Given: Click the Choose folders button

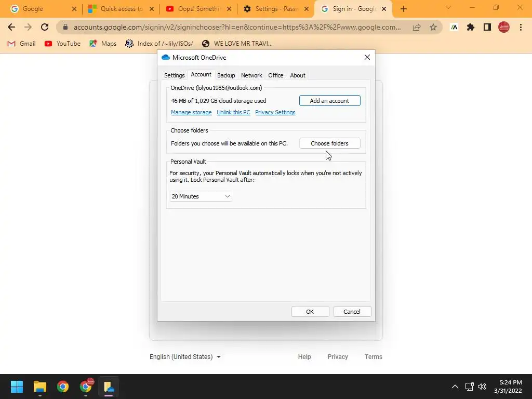Looking at the screenshot, I should coord(329,143).
